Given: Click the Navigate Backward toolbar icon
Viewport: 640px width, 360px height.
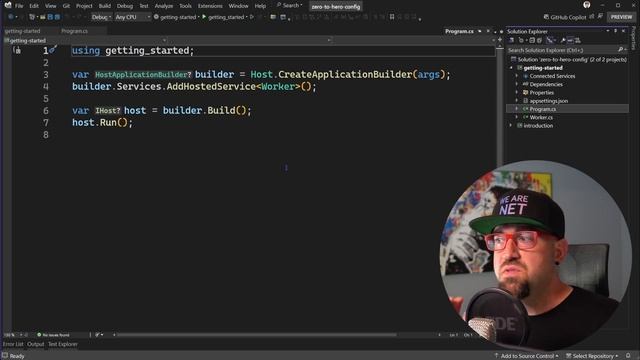Looking at the screenshot, I should click(11, 17).
